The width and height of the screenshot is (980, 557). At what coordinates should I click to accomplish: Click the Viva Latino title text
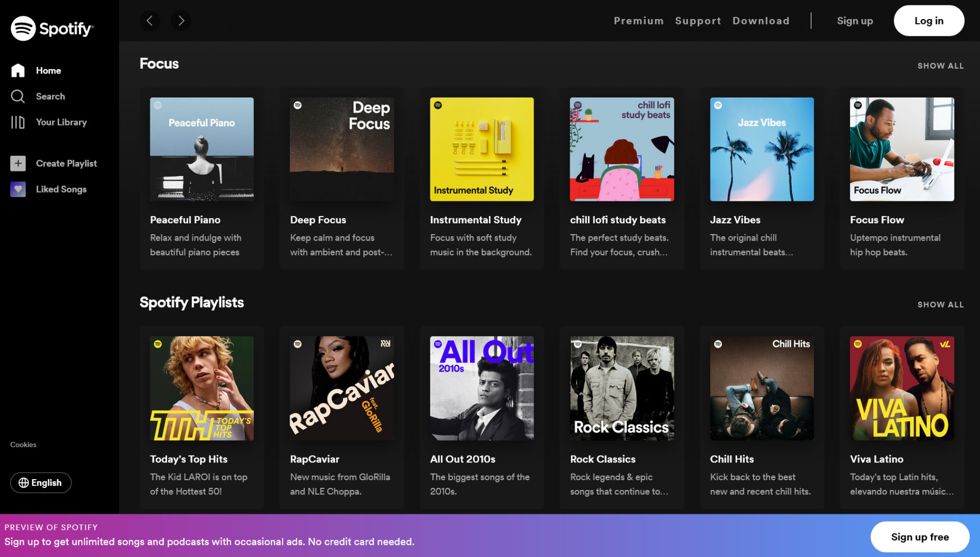(877, 459)
